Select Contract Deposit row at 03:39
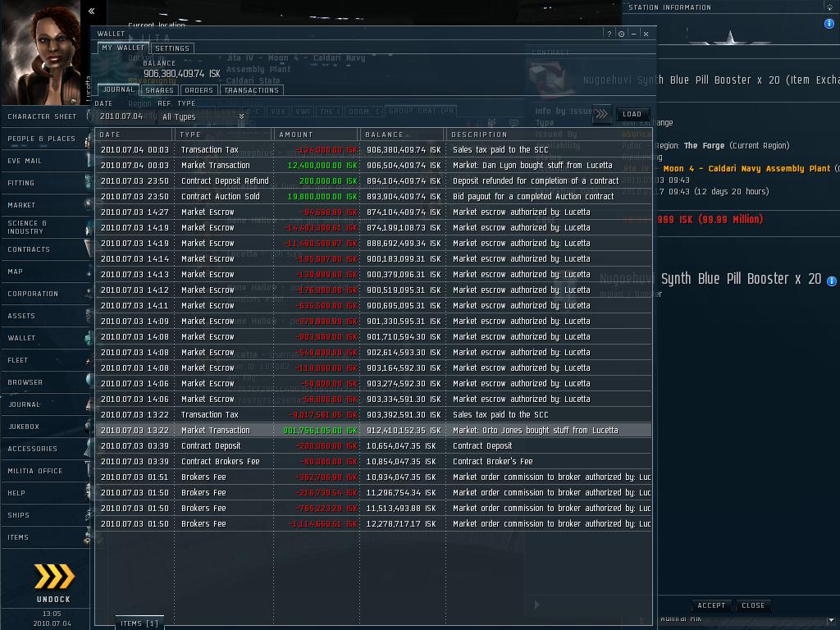 click(373, 445)
